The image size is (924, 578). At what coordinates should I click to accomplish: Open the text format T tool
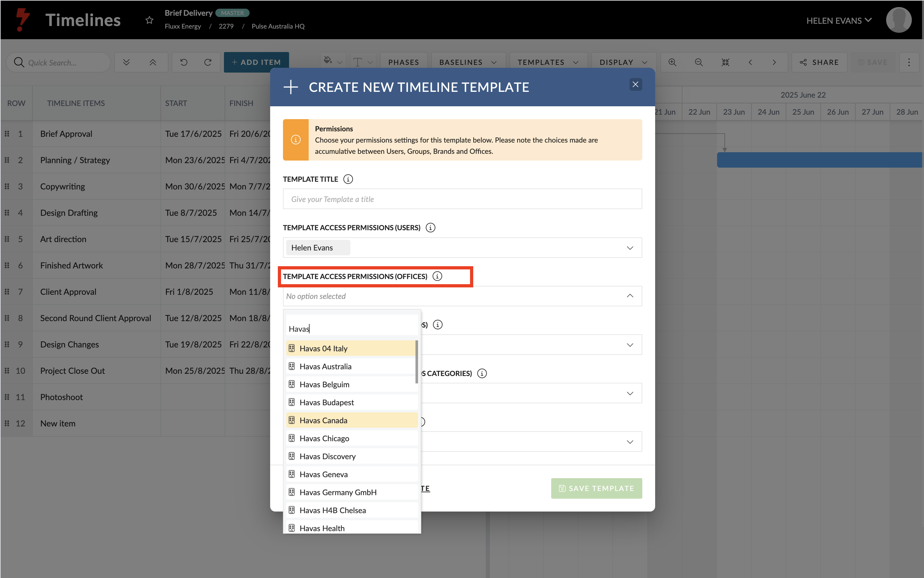[358, 62]
